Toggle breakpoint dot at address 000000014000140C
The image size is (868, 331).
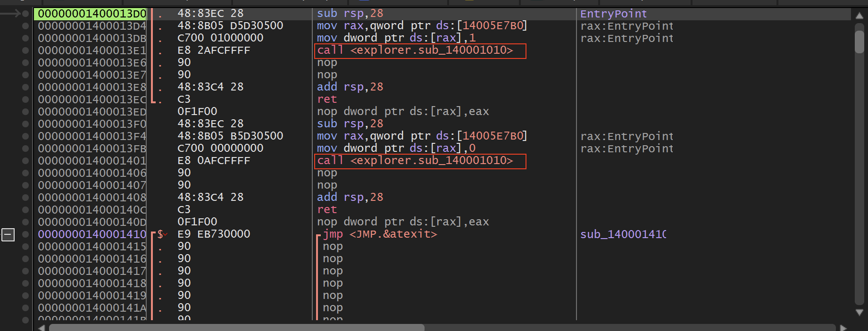25,210
